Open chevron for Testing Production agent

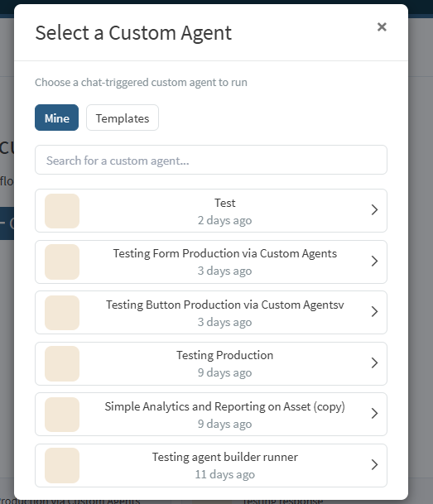374,362
